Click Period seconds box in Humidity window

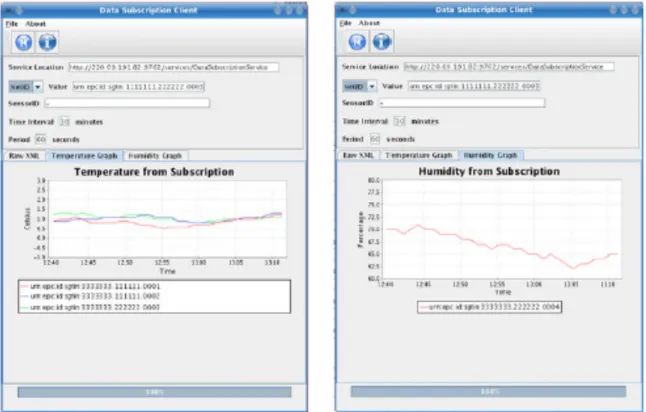[374, 139]
